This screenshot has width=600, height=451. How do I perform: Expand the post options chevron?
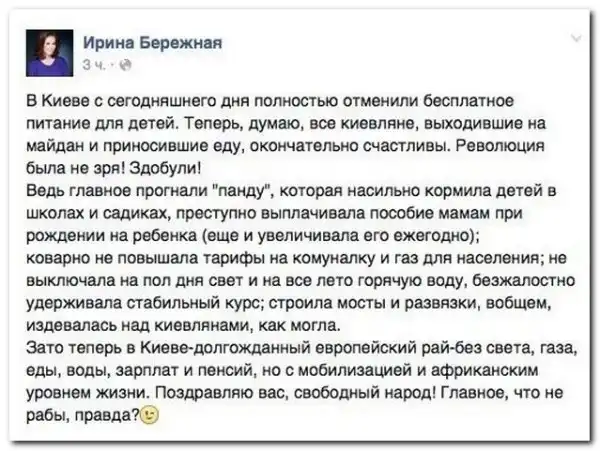[576, 39]
